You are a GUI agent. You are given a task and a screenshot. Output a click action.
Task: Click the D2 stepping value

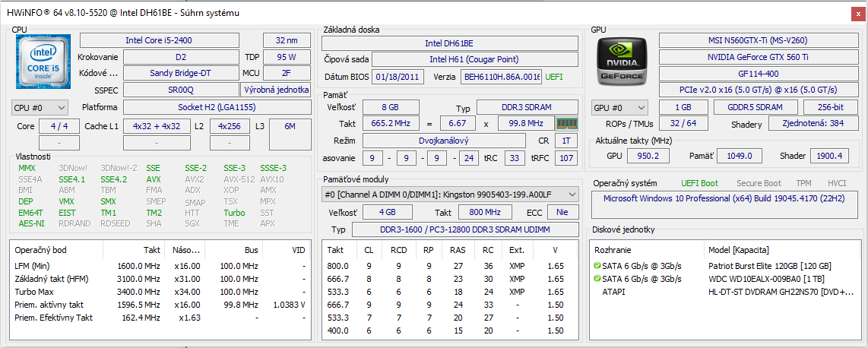point(180,57)
